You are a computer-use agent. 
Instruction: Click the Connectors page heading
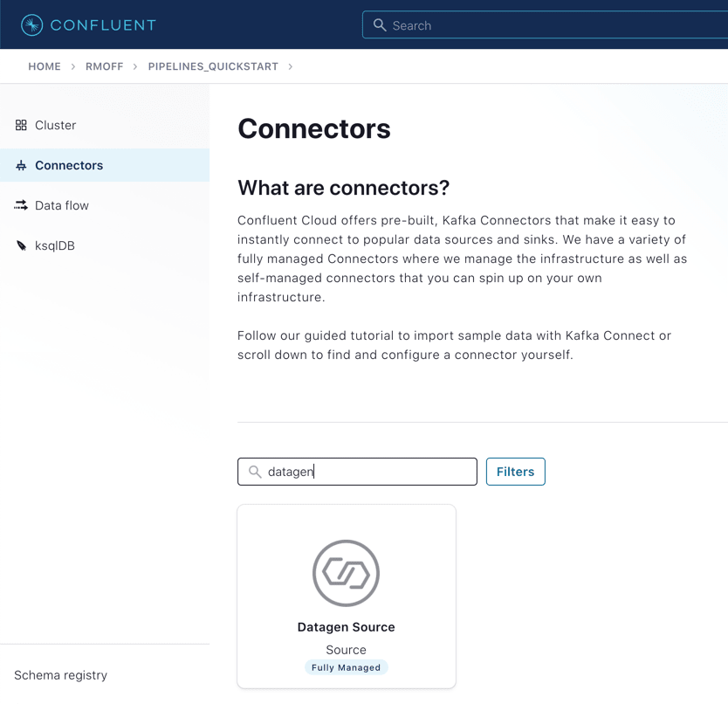click(314, 128)
